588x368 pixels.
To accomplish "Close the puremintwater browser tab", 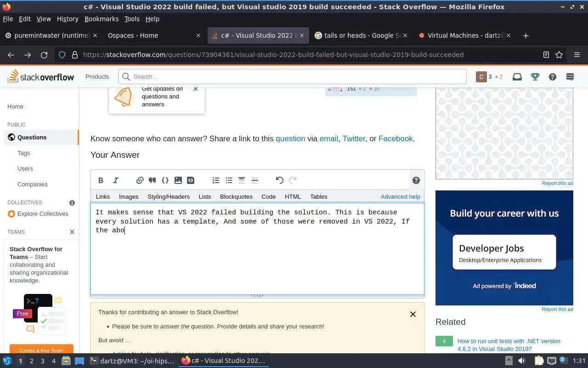I will (x=95, y=35).
